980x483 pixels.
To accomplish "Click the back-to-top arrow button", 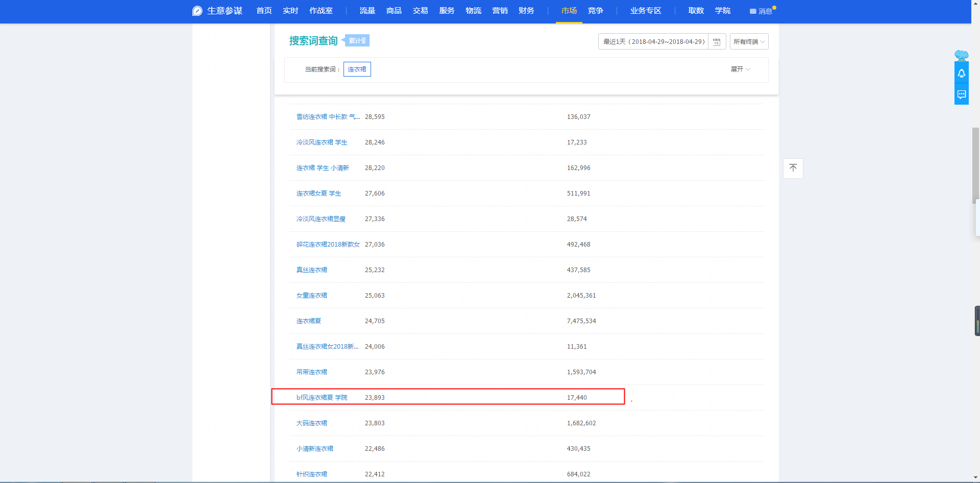I will 793,168.
